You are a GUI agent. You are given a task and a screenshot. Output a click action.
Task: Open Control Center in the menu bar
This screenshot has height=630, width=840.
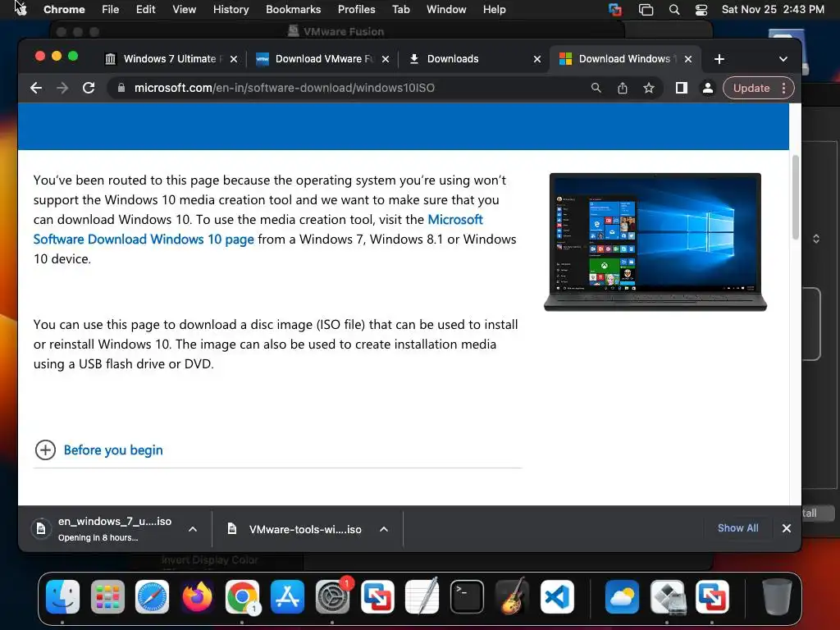(x=701, y=10)
